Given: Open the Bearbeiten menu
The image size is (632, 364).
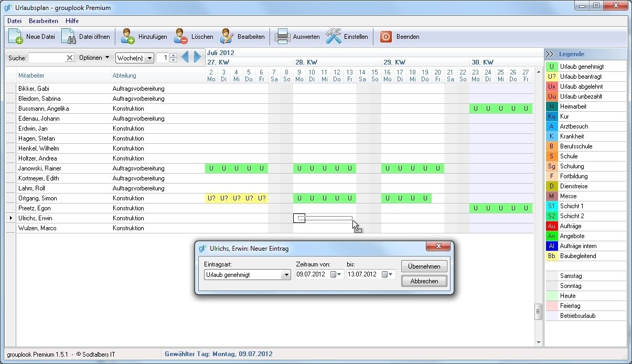Looking at the screenshot, I should [44, 21].
